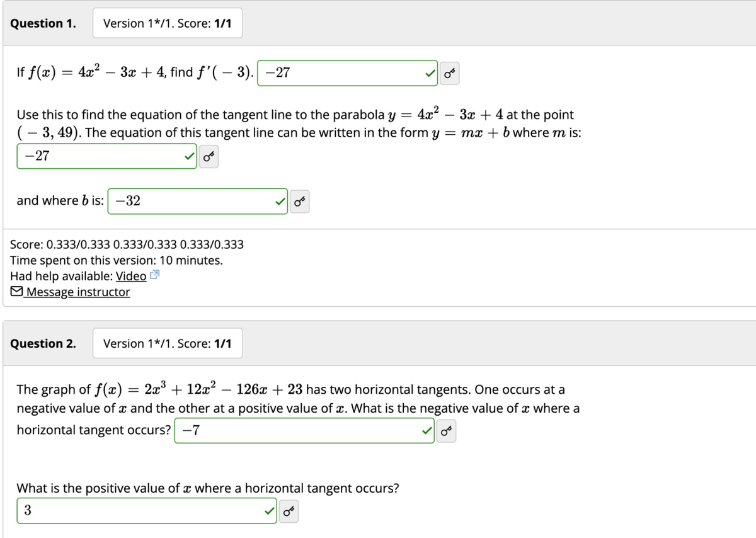Open the Video help link
The width and height of the screenshot is (756, 538).
coord(132,276)
